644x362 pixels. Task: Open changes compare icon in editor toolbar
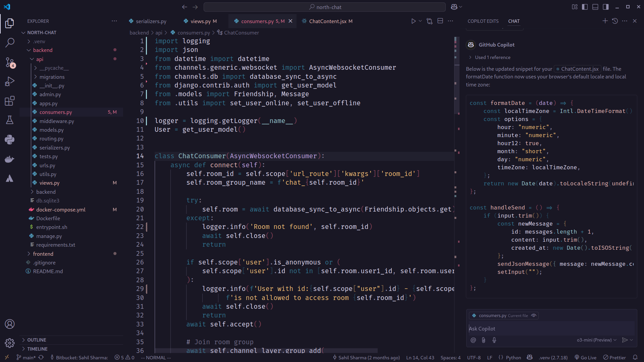point(429,21)
